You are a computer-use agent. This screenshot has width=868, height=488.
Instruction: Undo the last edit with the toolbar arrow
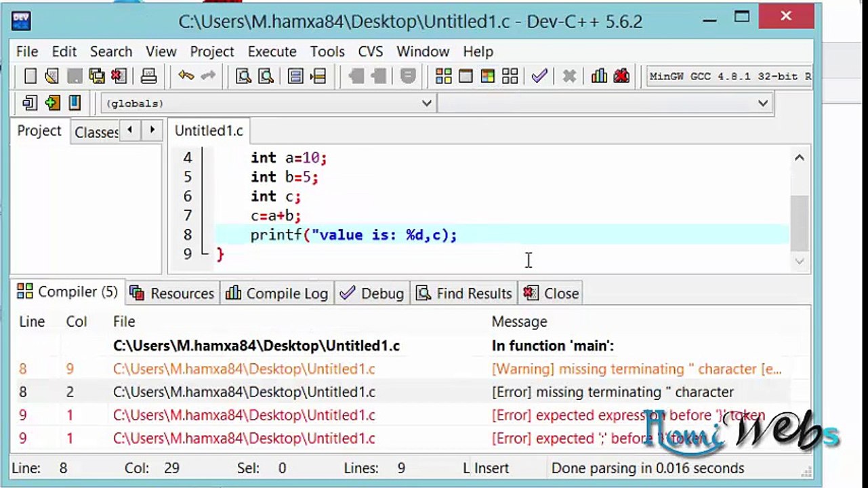point(186,76)
